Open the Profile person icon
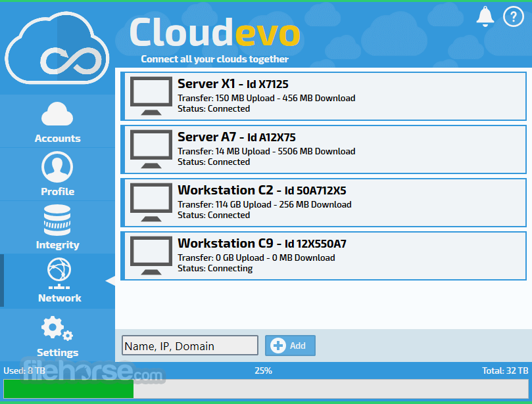Image resolution: width=532 pixels, height=404 pixels. point(57,167)
